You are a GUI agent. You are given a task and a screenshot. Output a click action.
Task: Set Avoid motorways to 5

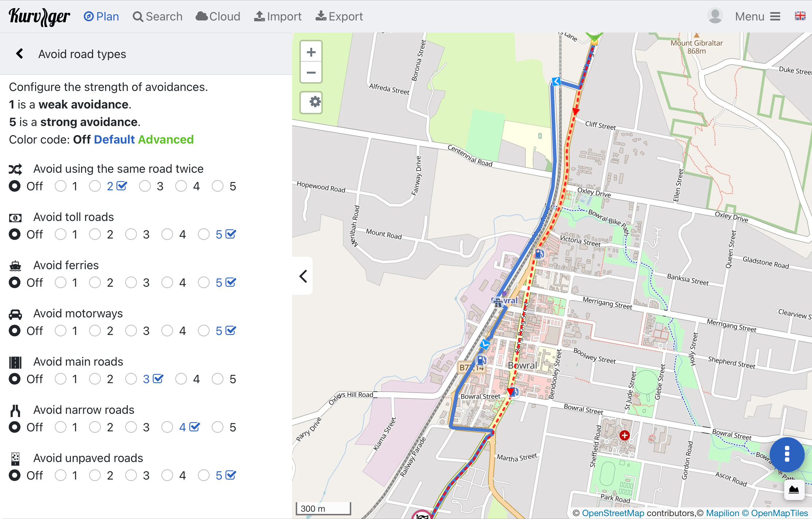pyautogui.click(x=204, y=331)
